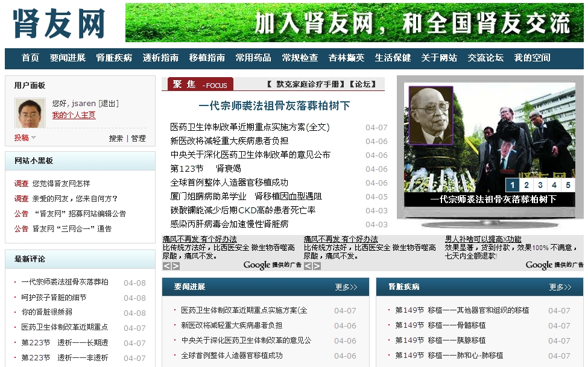
Task: Click previous arrow under second ad block
Action: point(308,266)
